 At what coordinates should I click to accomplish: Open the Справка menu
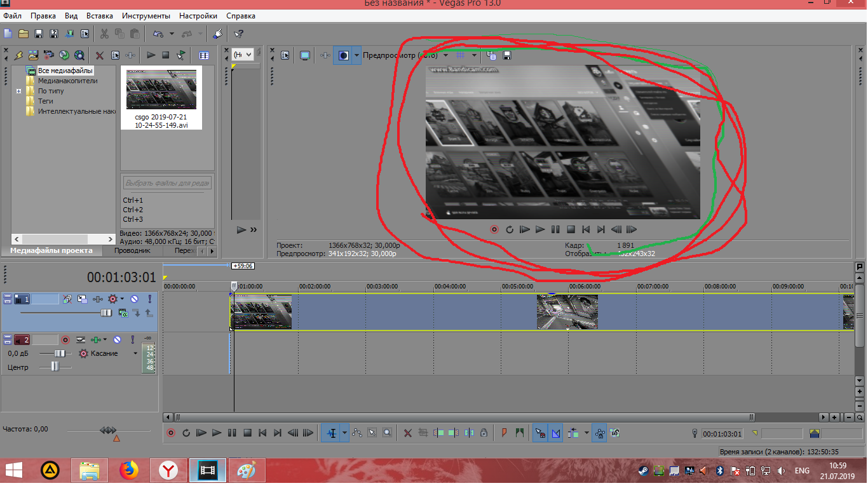241,16
